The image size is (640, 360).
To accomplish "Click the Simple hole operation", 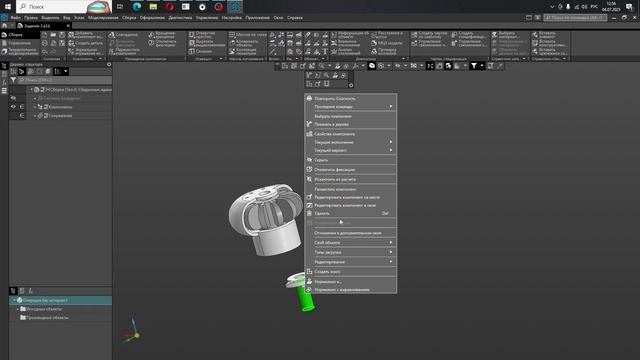I will [x=202, y=35].
